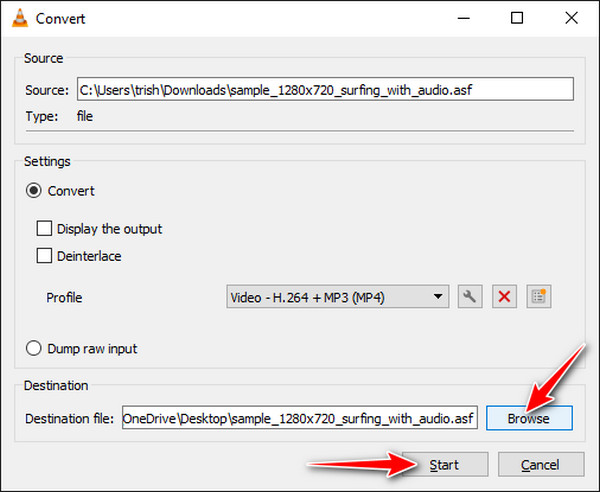Close the Convert window
The height and width of the screenshot is (492, 600).
(571, 18)
